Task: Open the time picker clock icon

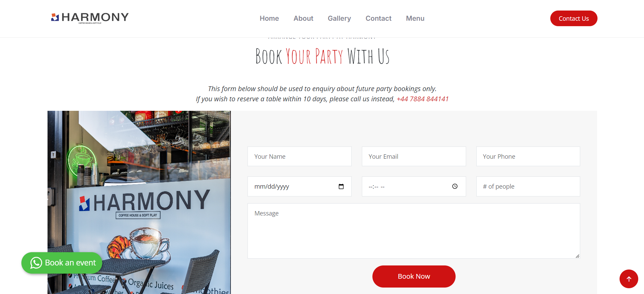Action: [x=455, y=186]
